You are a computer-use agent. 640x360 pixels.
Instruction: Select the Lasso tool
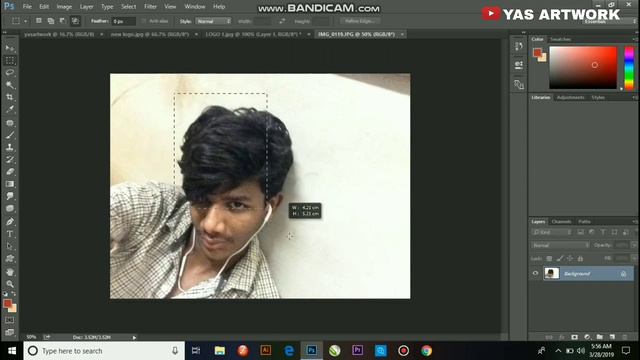point(10,73)
